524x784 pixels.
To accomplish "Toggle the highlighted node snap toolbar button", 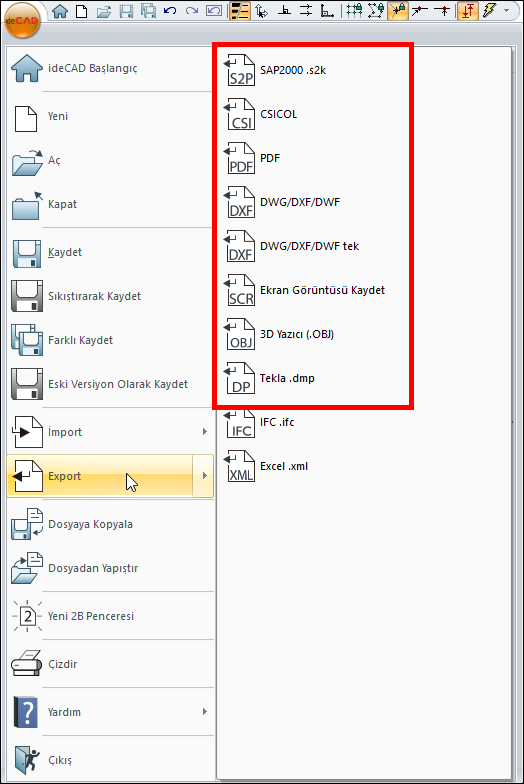I will 398,10.
